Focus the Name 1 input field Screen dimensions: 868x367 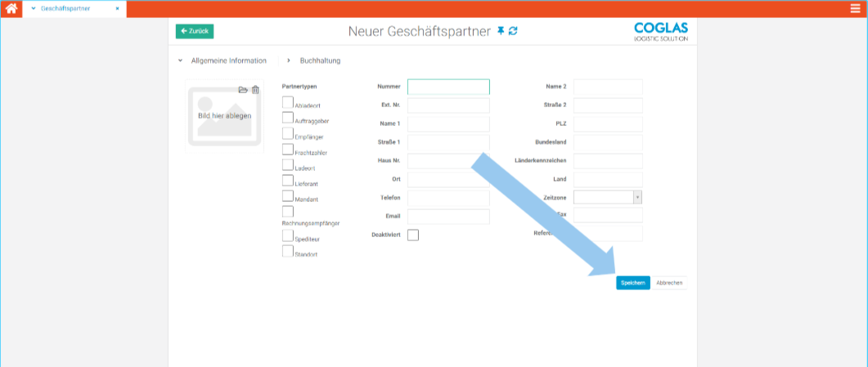(x=448, y=123)
